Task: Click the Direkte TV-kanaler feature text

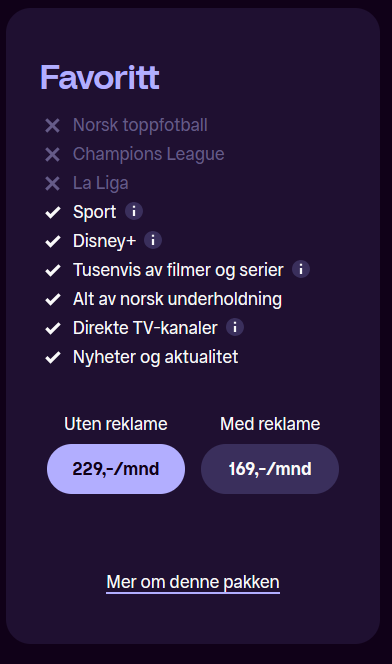Action: [x=145, y=328]
